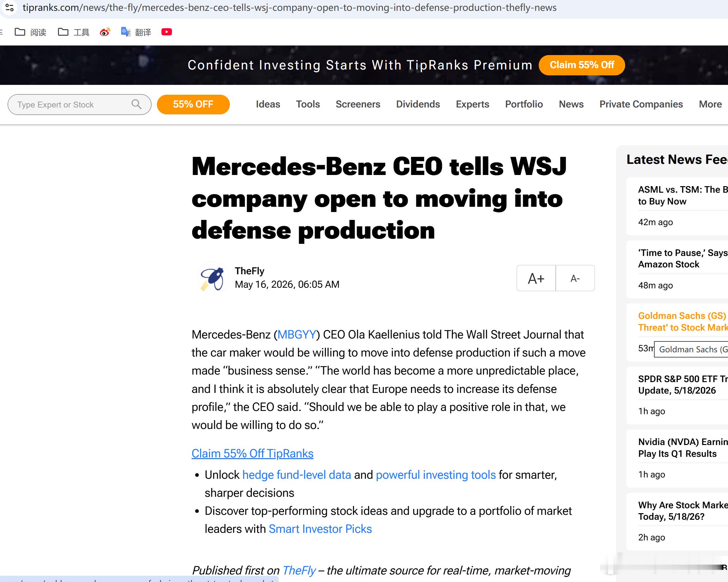This screenshot has height=582, width=728.
Task: Open the More menu
Action: click(x=710, y=104)
